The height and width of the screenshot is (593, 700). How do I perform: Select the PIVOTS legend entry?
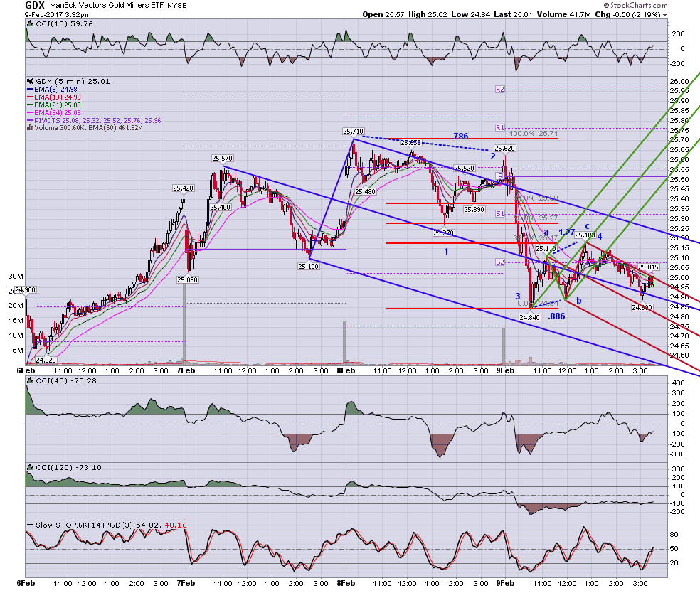point(94,120)
